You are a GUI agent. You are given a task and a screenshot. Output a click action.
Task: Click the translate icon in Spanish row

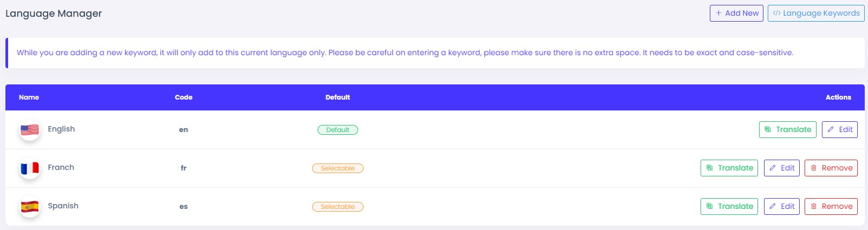point(709,207)
